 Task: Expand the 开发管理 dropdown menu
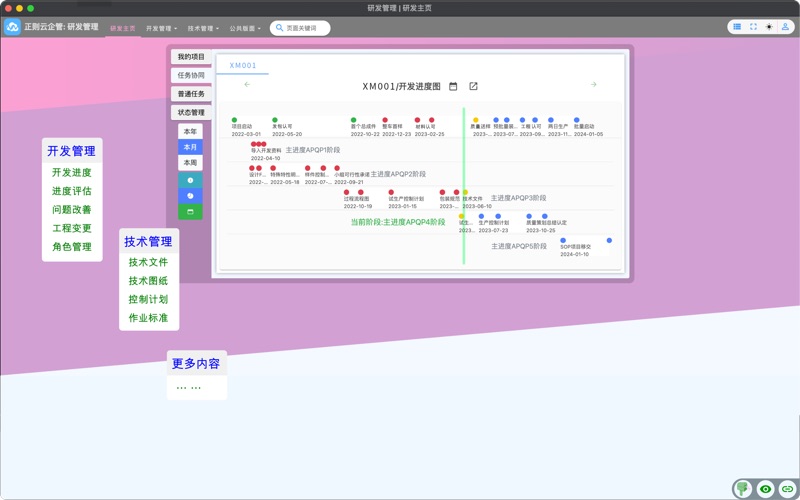tap(161, 29)
